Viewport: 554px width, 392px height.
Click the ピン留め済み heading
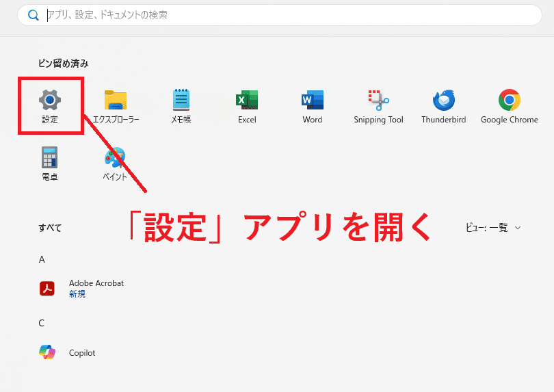pyautogui.click(x=63, y=64)
